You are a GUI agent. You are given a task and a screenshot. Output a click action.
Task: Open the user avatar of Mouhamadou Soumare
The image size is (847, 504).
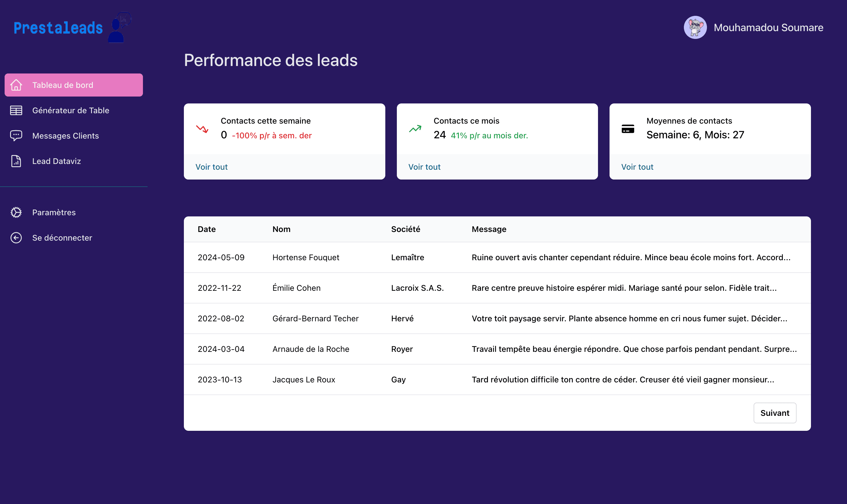coord(695,27)
